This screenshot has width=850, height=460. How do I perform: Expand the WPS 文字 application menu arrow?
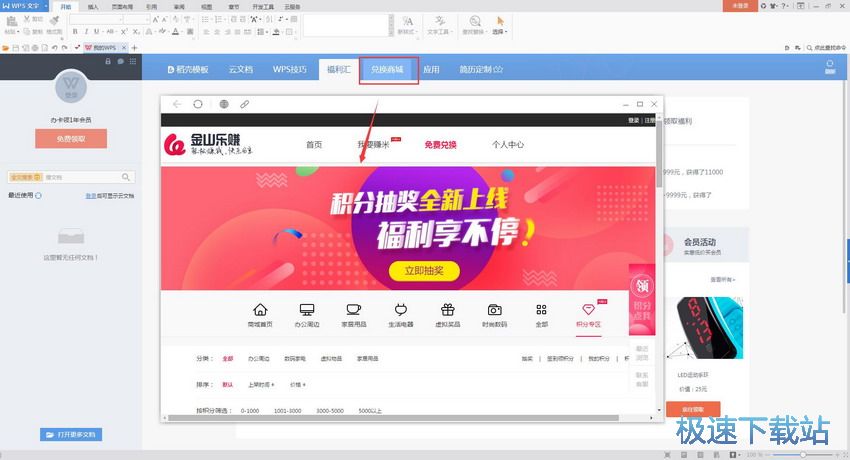pos(46,6)
